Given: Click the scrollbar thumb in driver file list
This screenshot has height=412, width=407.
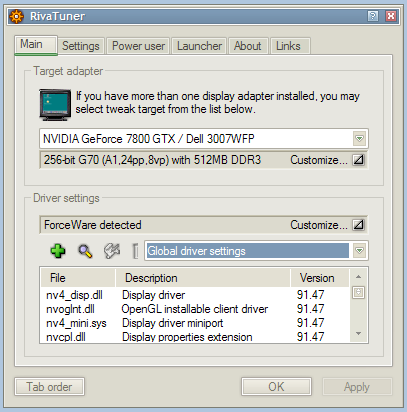Looking at the screenshot, I should [359, 293].
